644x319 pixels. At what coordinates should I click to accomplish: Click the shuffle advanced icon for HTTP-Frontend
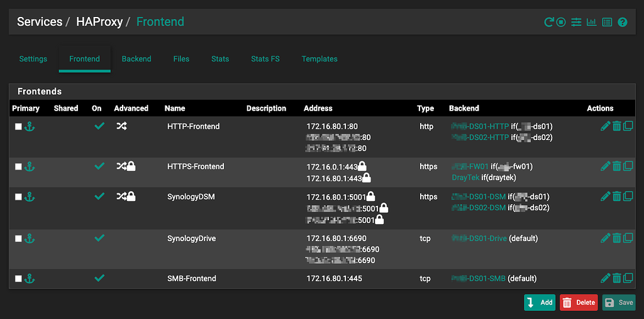[x=121, y=126]
